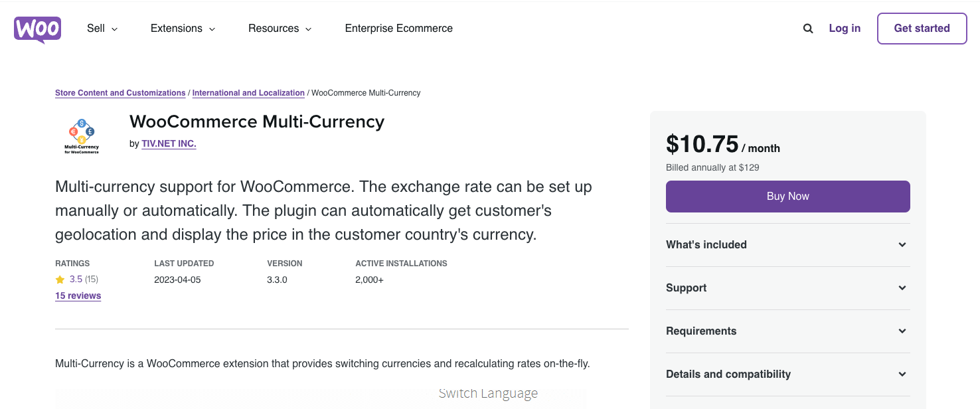The height and width of the screenshot is (409, 980).
Task: Open the Extensions dropdown menu
Action: (x=182, y=29)
